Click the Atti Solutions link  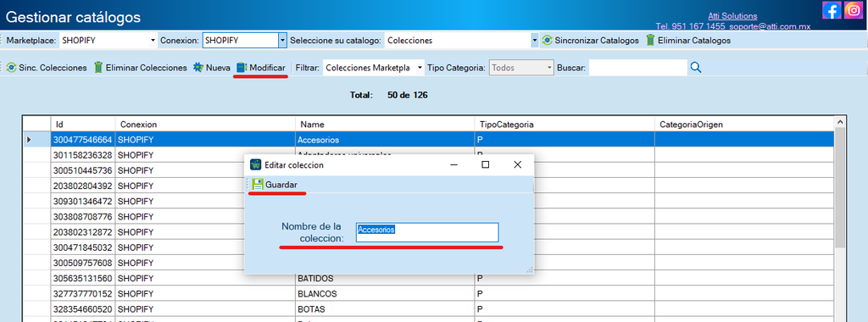(732, 16)
